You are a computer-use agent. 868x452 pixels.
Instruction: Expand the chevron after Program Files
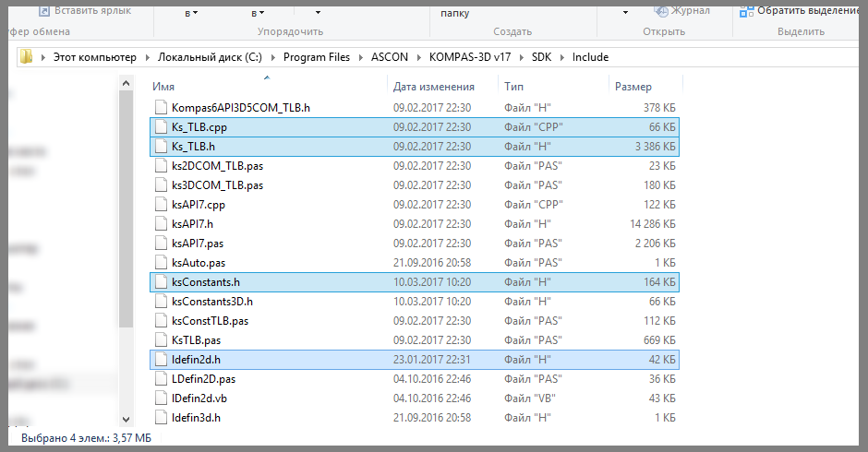pyautogui.click(x=361, y=57)
